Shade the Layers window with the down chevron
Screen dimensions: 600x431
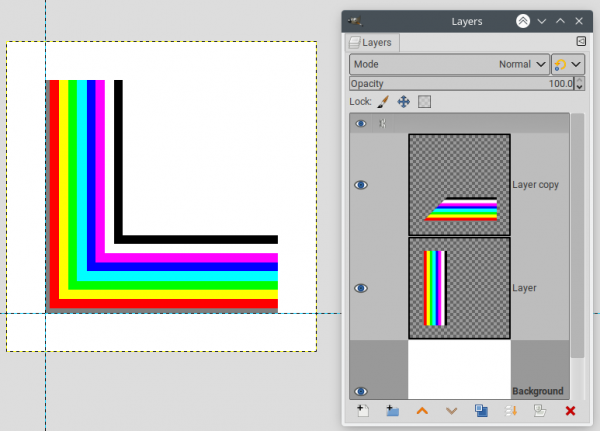541,21
